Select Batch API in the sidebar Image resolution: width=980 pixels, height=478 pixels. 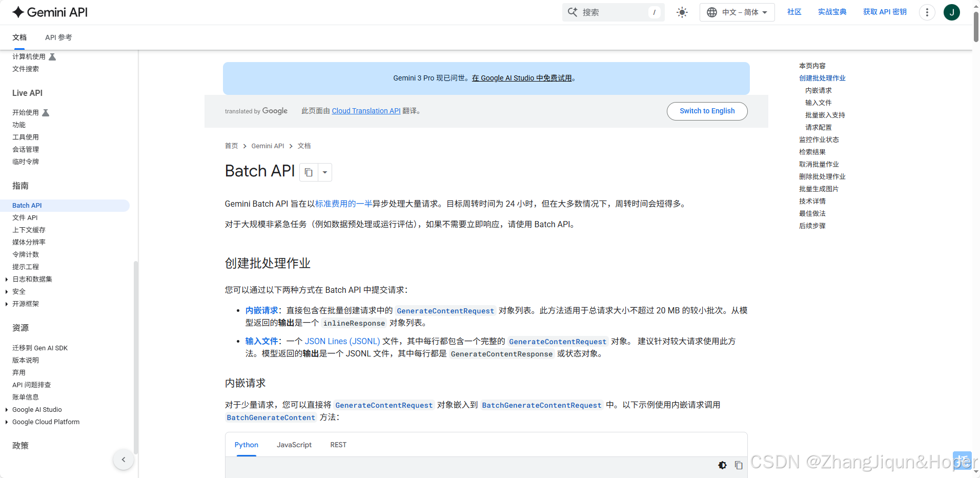(27, 205)
